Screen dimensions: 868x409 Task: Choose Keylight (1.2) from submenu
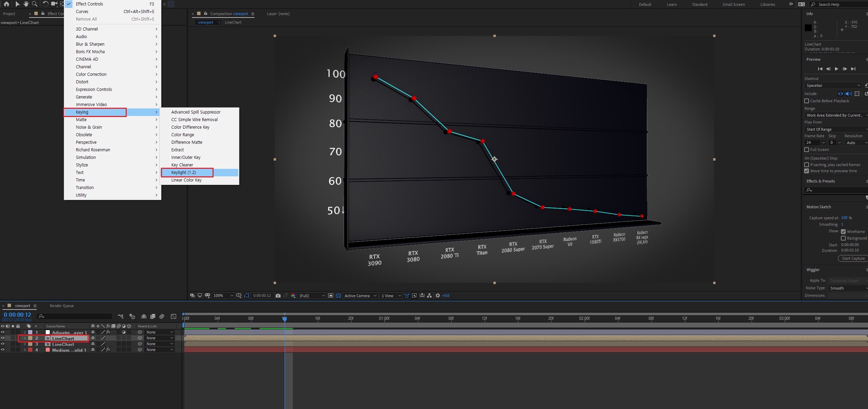click(x=184, y=173)
